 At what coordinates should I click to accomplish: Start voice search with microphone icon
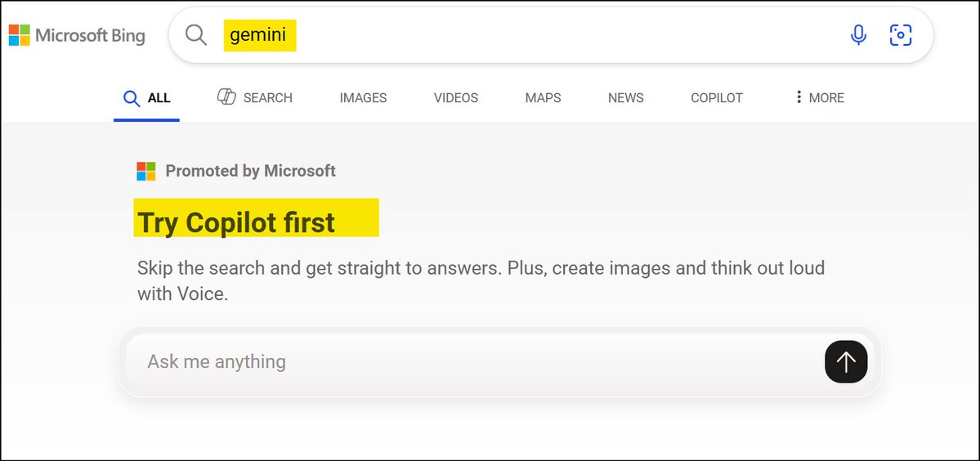(x=859, y=35)
